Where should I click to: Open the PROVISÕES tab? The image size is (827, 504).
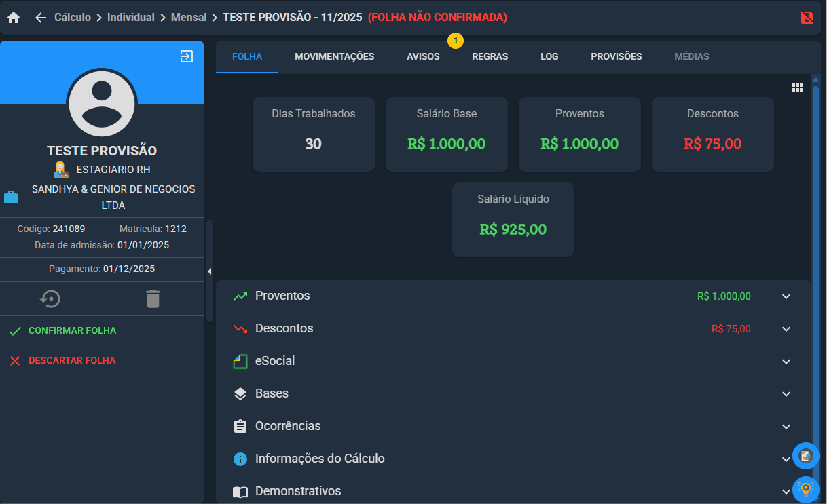[617, 56]
